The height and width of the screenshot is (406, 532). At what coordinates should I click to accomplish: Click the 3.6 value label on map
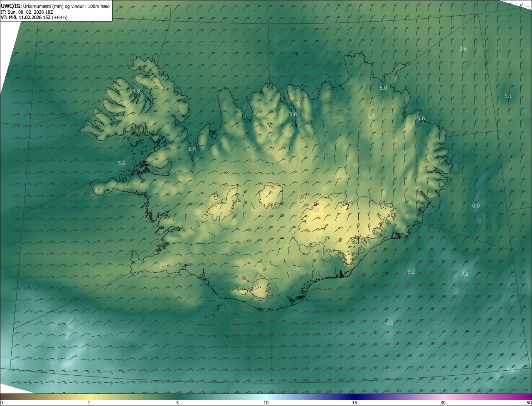(463, 49)
